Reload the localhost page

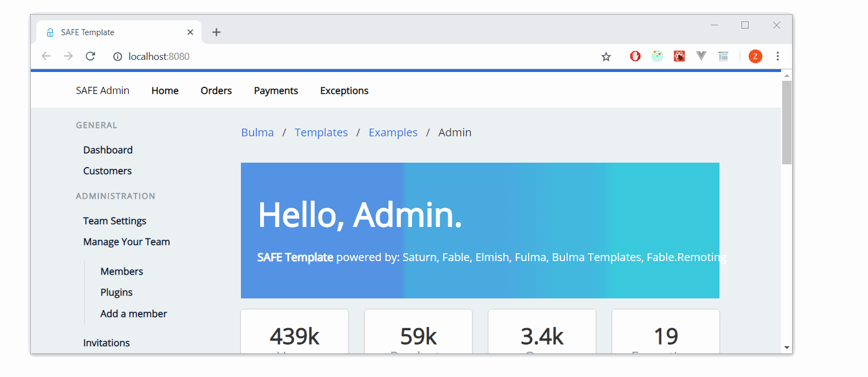pos(91,56)
